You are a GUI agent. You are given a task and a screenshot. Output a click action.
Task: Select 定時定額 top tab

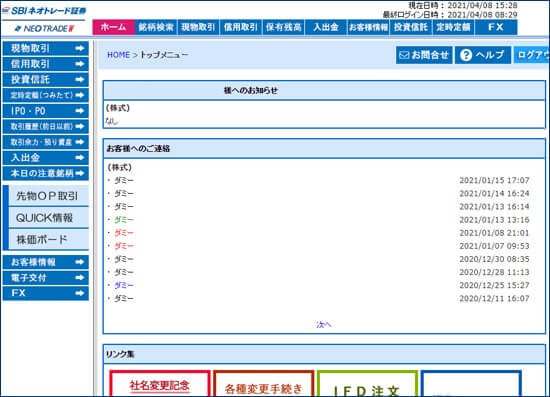453,27
